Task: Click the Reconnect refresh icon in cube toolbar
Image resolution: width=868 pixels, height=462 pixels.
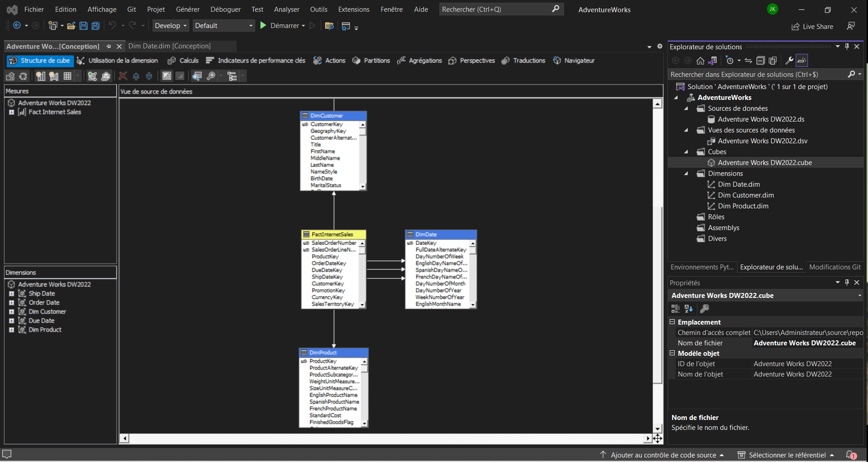Action: click(x=23, y=76)
